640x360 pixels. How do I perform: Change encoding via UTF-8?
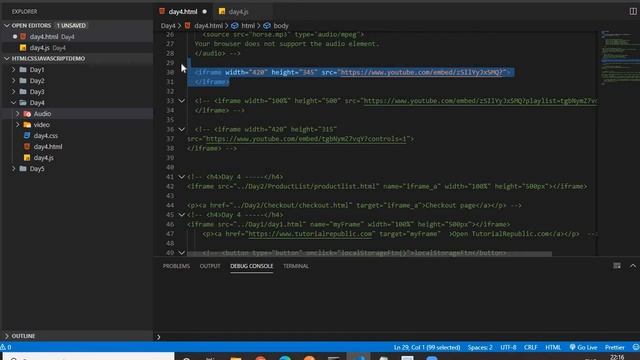coord(508,347)
